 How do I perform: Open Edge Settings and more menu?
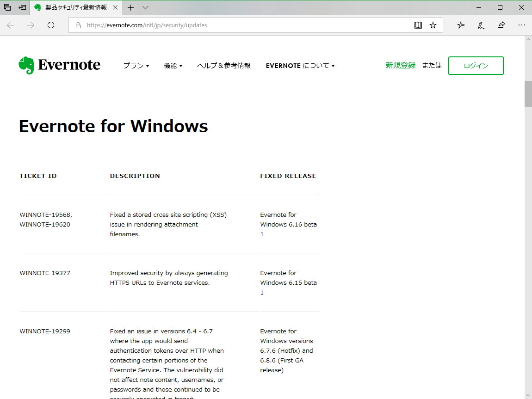pyautogui.click(x=521, y=25)
